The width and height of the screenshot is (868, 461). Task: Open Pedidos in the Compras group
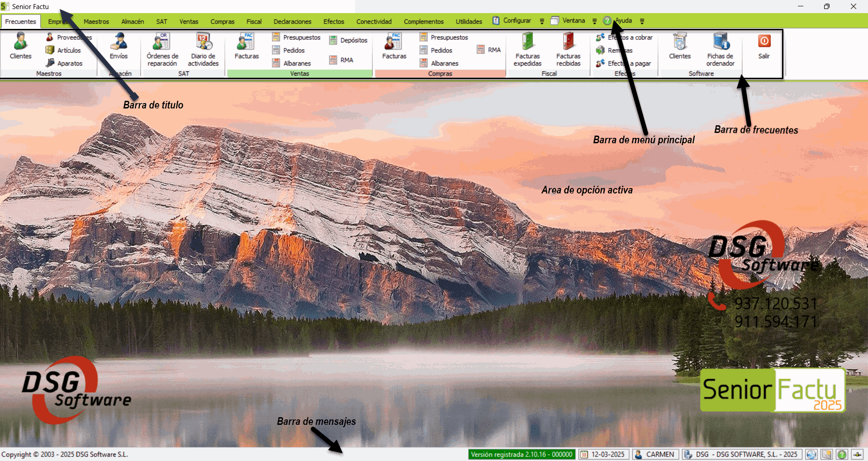coord(436,50)
